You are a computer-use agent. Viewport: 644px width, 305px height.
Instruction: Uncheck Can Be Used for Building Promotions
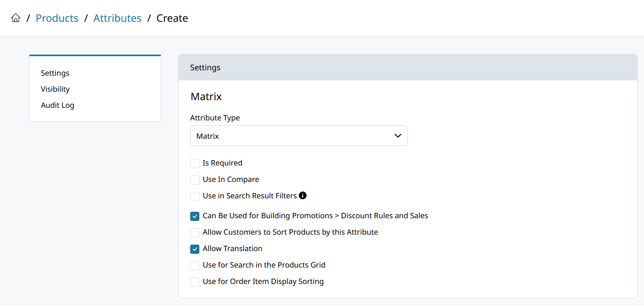(x=195, y=216)
